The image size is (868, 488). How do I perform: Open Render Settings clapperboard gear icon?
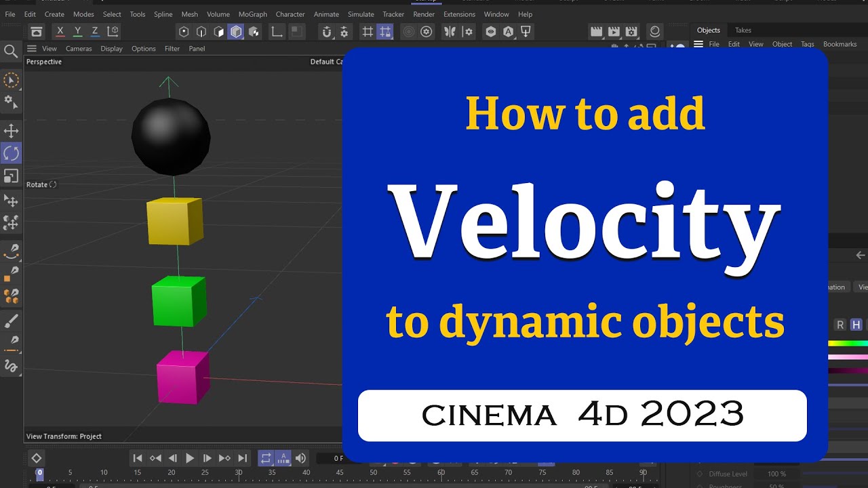pos(631,31)
